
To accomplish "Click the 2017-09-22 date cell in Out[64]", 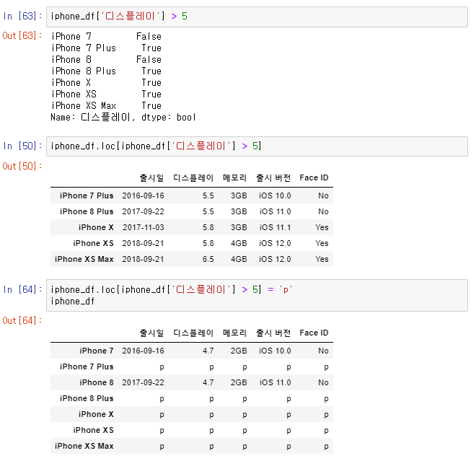I will [143, 382].
